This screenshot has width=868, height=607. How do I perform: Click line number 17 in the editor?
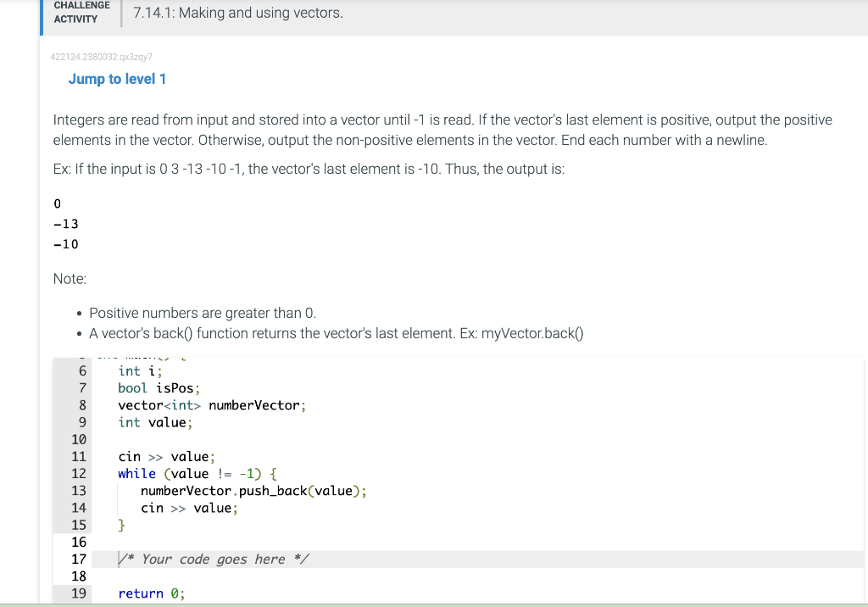tap(79, 559)
